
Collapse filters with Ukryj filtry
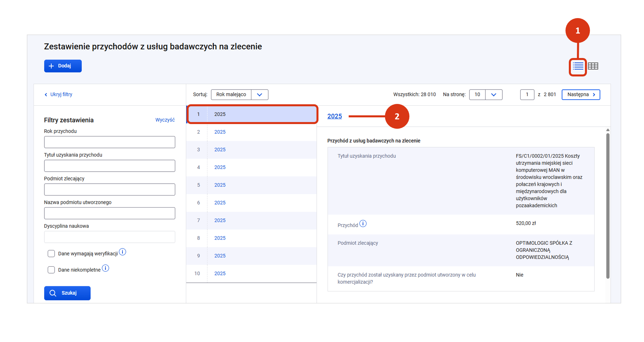[x=58, y=95]
